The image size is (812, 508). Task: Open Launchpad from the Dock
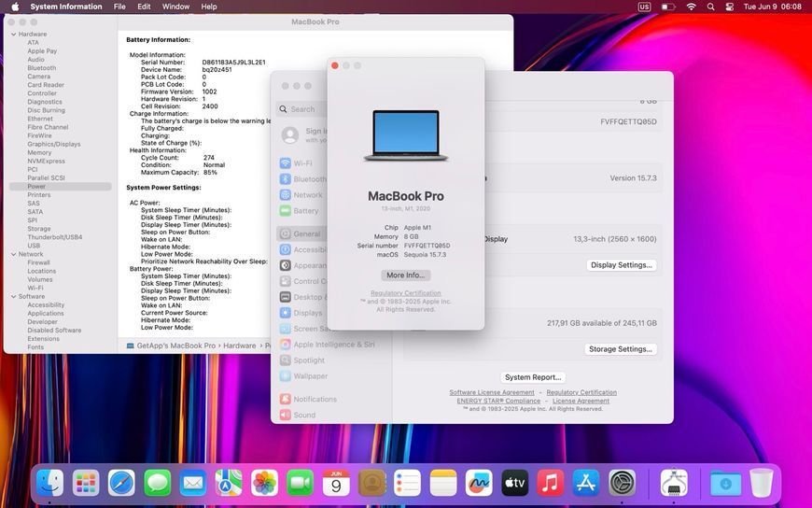click(x=86, y=483)
